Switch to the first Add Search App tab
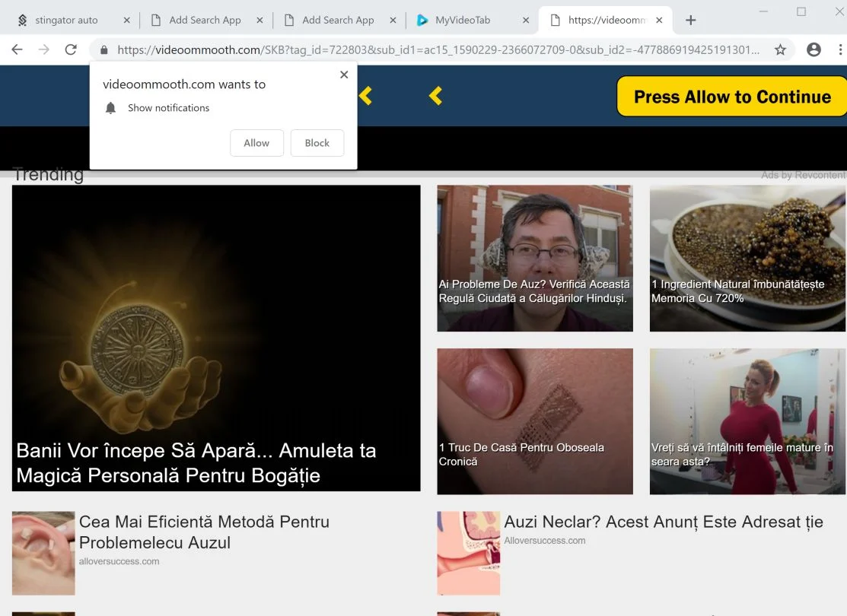 click(x=205, y=21)
